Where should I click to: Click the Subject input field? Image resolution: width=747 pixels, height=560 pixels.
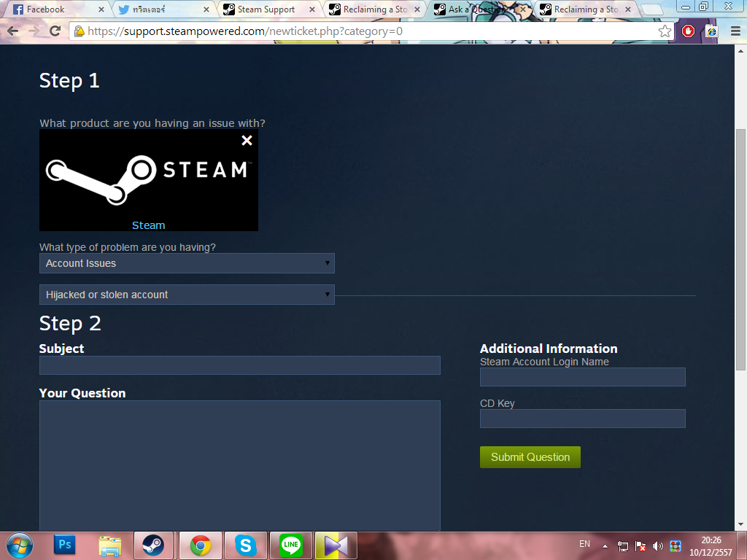239,365
